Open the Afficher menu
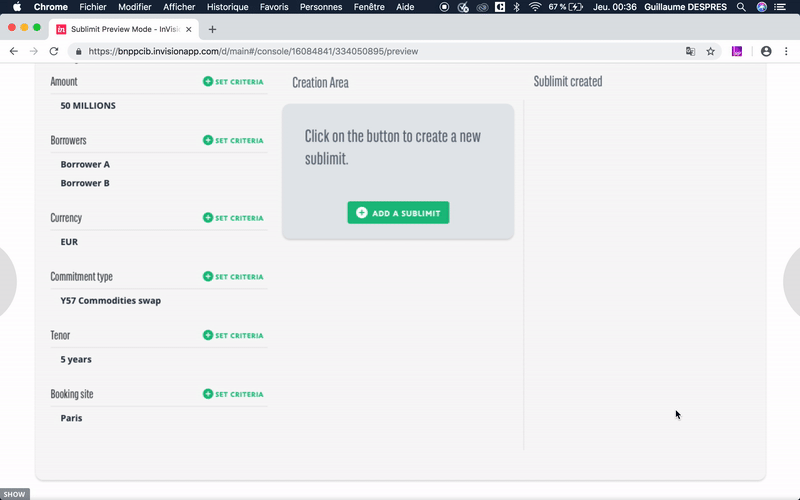800x500 pixels. click(x=179, y=7)
